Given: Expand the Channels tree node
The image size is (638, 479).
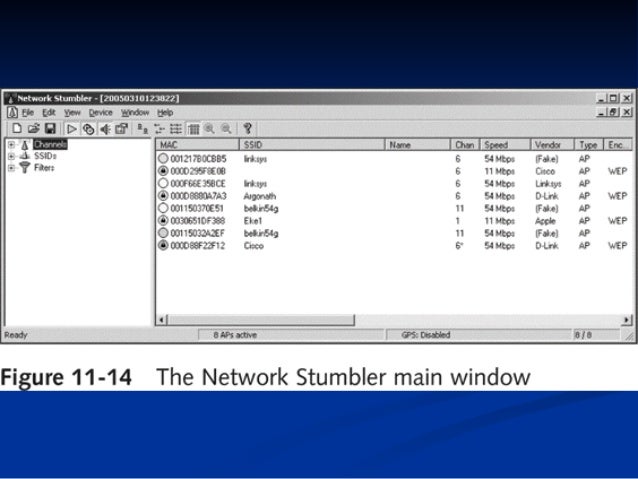Looking at the screenshot, I should 11,144.
